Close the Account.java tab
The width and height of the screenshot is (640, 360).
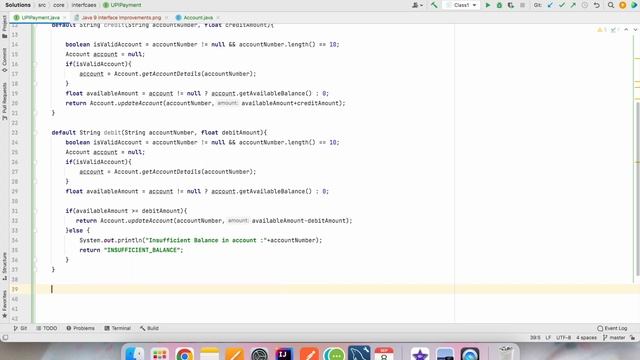click(218, 18)
